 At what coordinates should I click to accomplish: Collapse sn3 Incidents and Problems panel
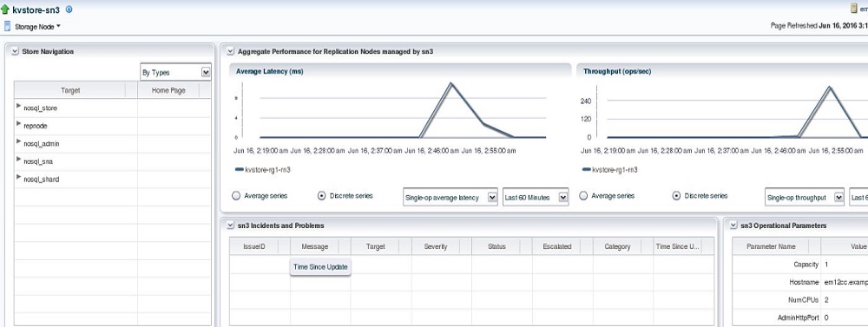click(x=230, y=226)
